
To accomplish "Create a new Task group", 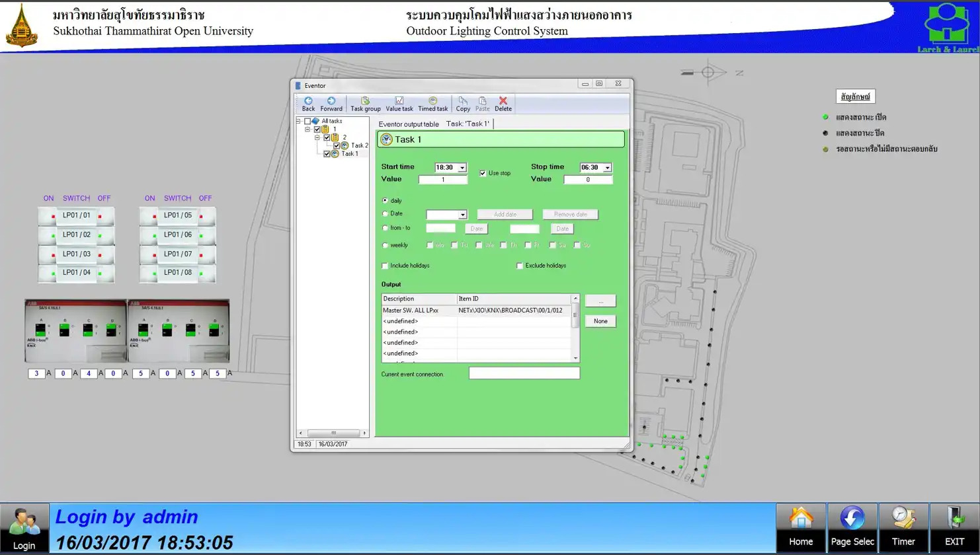I will 365,104.
